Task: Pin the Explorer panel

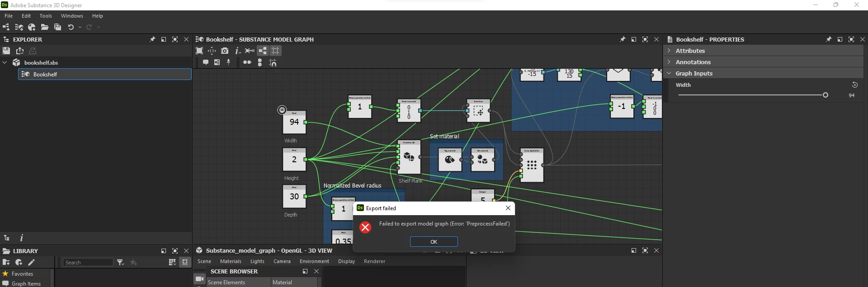Action: 152,39
